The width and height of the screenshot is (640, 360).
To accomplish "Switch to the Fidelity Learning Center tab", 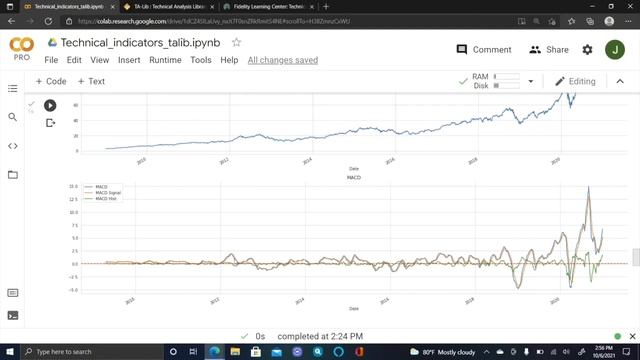I will (269, 7).
